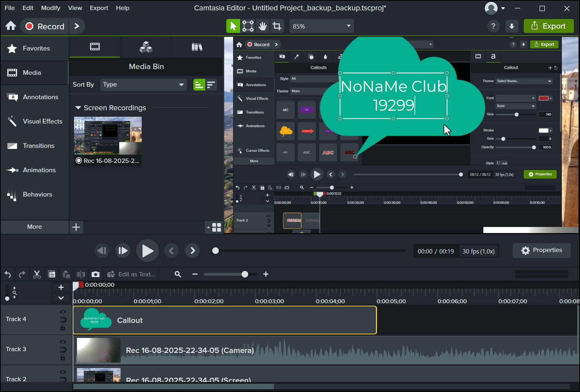Click the download arrow icon
The width and height of the screenshot is (580, 392).
coord(512,26)
